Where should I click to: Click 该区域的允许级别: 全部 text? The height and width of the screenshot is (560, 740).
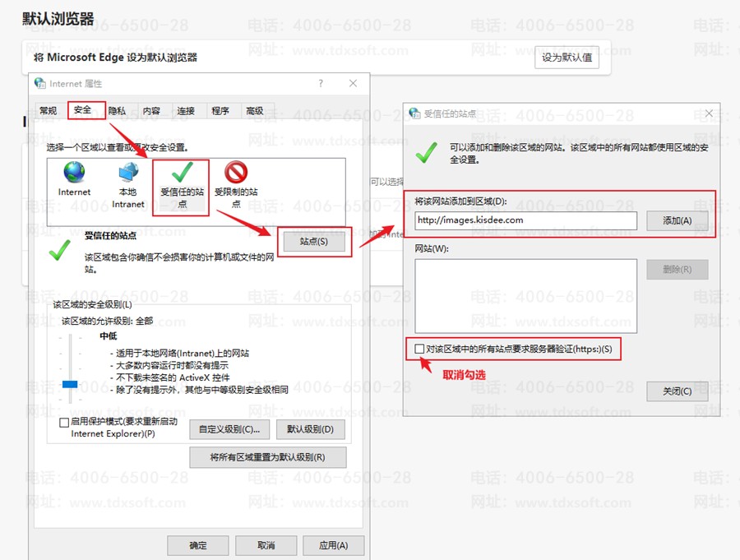(x=107, y=321)
